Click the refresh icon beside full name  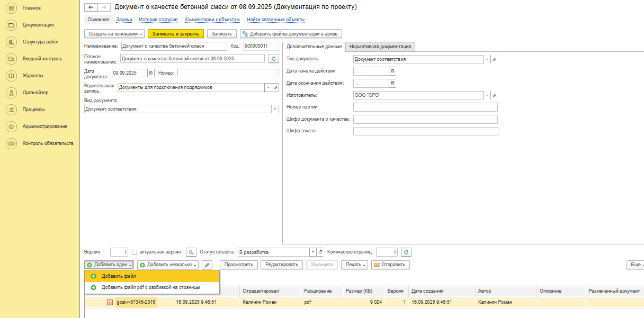click(274, 59)
